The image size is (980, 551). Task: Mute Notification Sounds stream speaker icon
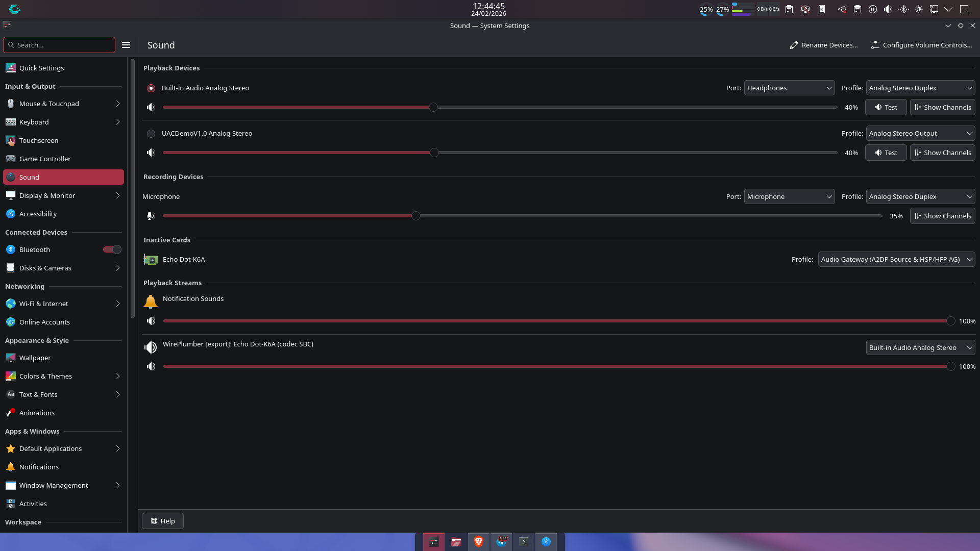click(151, 321)
